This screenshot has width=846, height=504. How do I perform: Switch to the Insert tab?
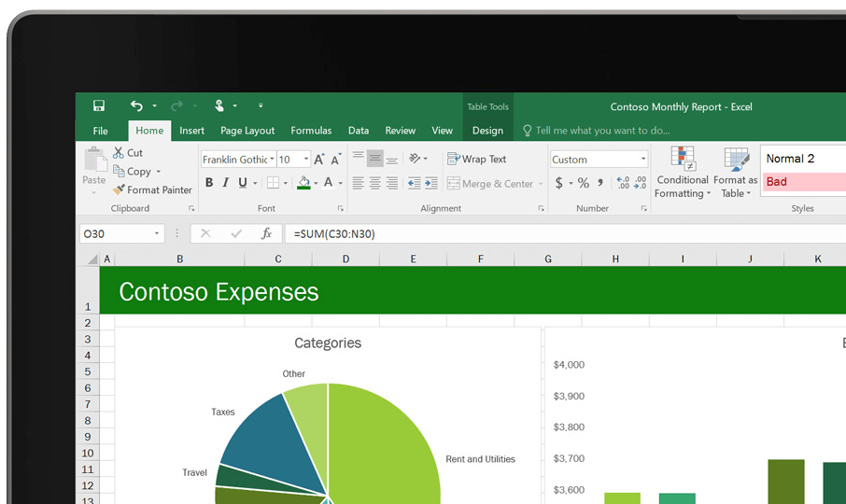click(191, 131)
